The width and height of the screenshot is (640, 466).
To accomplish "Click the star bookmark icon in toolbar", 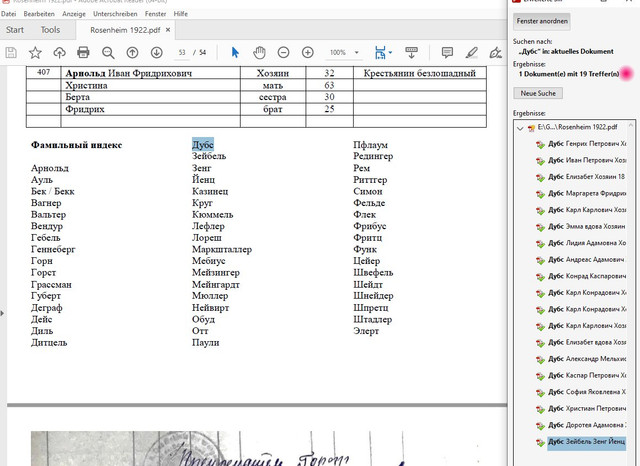I will pyautogui.click(x=36, y=52).
